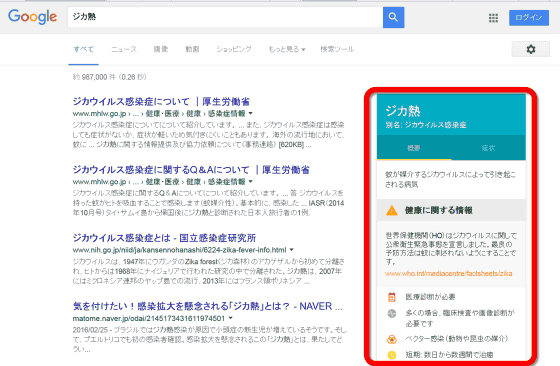The width and height of the screenshot is (560, 366).
Task: Click the ジカ熱 panel title
Action: coord(403,111)
